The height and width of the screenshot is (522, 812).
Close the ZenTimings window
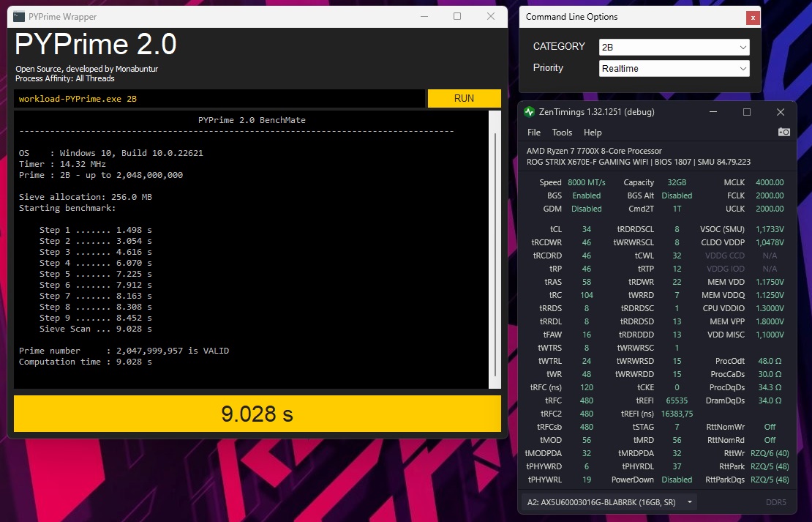781,112
